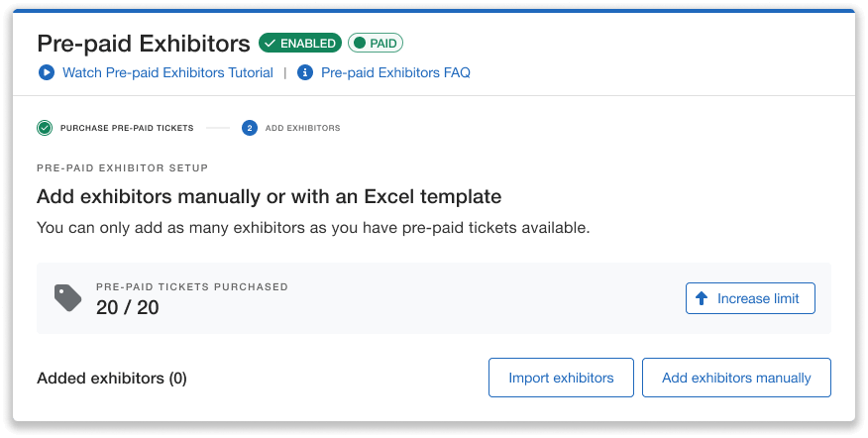Click the Pre-paid Exhibitors page title
This screenshot has height=438, width=868.
(x=144, y=44)
